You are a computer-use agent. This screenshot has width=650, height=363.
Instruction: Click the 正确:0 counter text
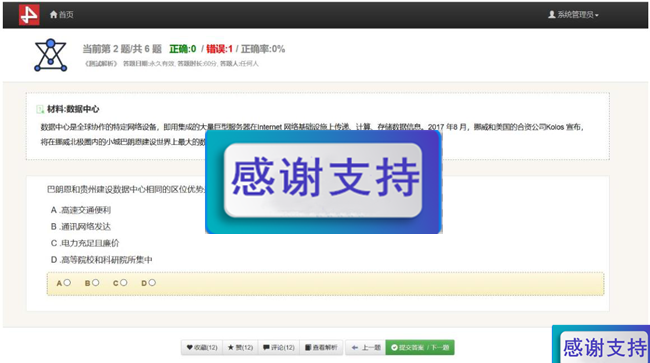(183, 49)
